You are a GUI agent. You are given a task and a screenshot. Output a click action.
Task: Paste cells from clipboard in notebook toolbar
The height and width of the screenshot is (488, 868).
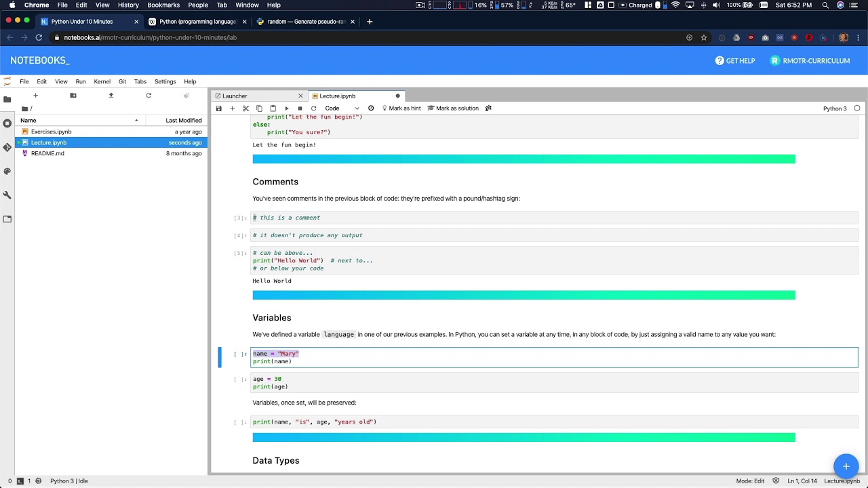pyautogui.click(x=273, y=108)
